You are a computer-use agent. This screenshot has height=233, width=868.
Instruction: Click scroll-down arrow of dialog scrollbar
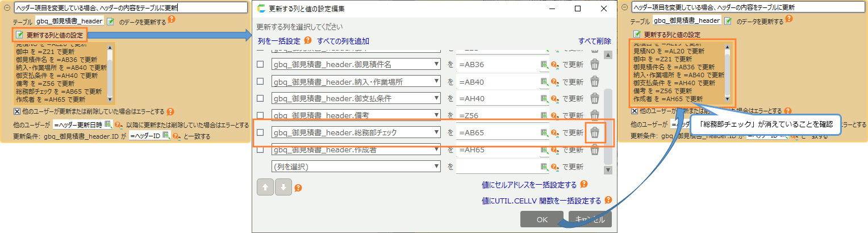[x=608, y=170]
